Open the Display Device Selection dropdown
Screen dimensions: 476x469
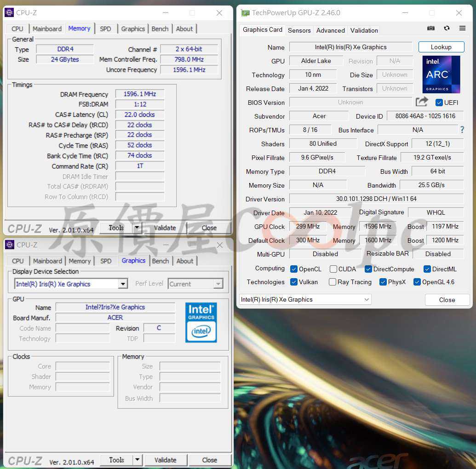71,284
